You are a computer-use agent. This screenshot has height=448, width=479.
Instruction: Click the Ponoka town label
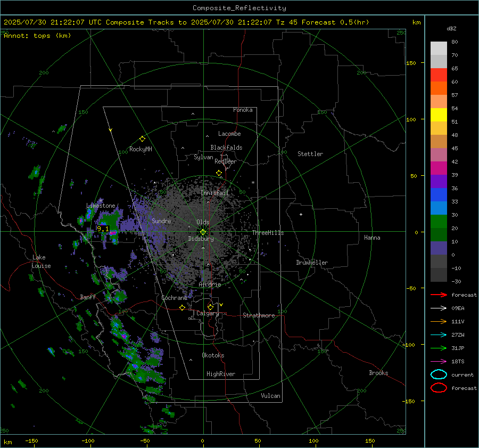pos(243,110)
